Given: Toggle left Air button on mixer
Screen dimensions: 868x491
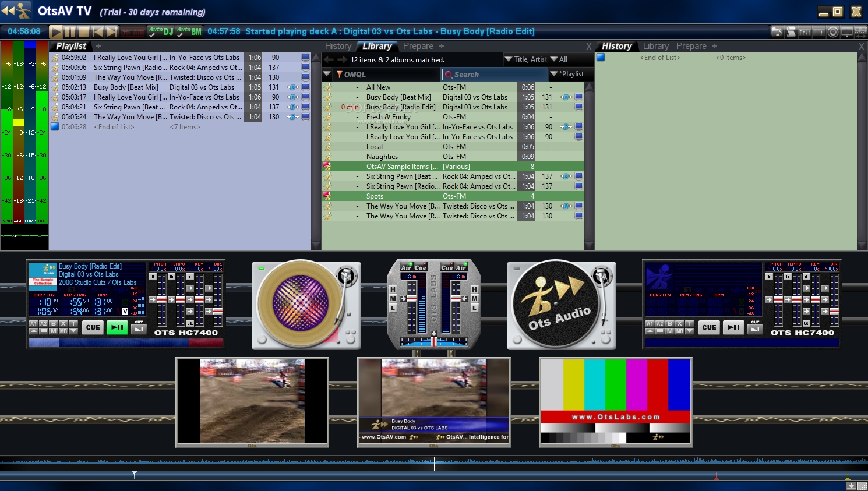Looking at the screenshot, I should pos(405,267).
